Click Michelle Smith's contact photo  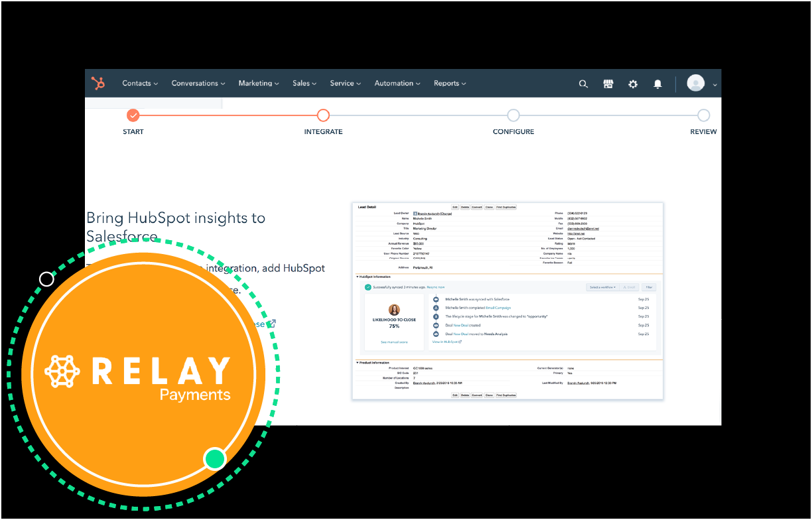coord(394,310)
